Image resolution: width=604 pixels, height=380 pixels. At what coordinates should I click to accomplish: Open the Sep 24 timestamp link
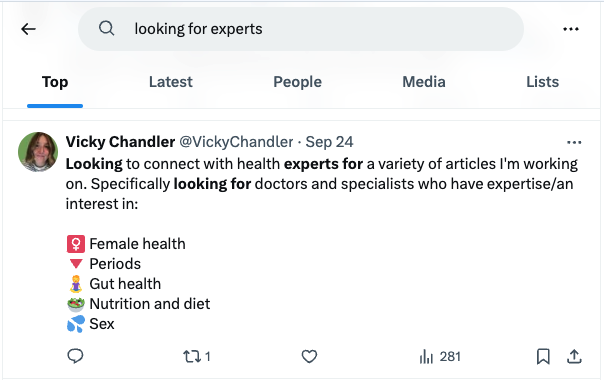coord(329,142)
